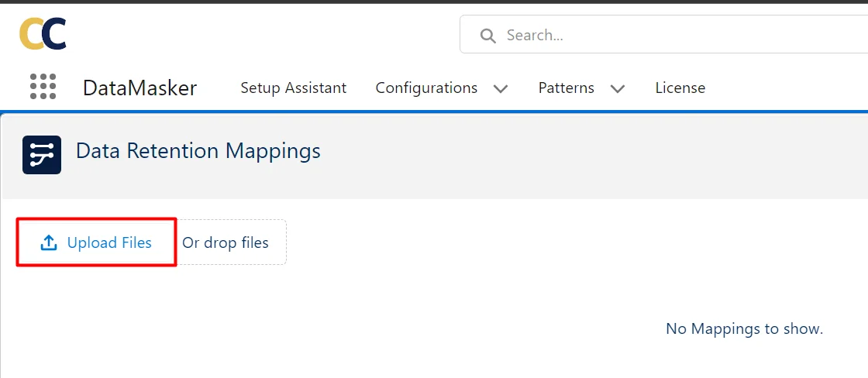
Task: Click the 'No Mappings to show.' message
Action: tap(744, 328)
